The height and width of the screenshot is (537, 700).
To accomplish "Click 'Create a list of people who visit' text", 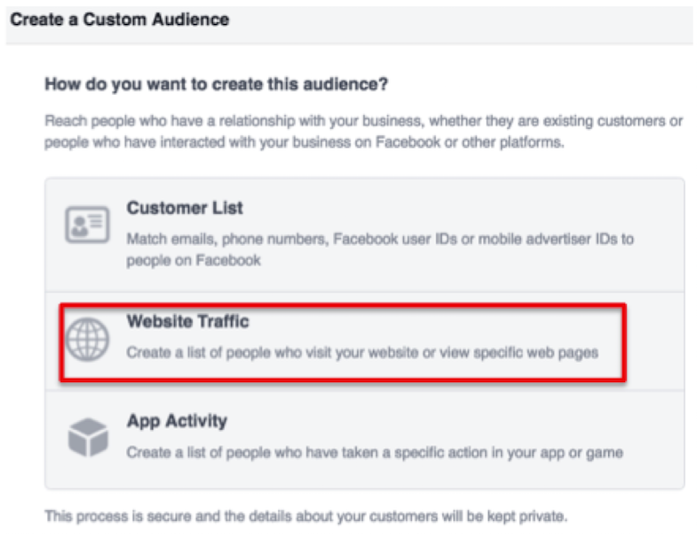I will [362, 353].
